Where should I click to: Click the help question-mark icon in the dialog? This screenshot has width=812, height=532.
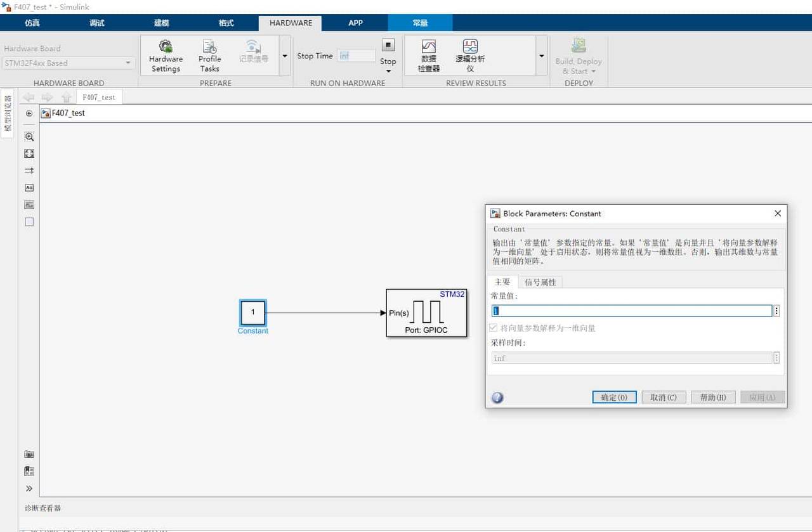tap(497, 398)
